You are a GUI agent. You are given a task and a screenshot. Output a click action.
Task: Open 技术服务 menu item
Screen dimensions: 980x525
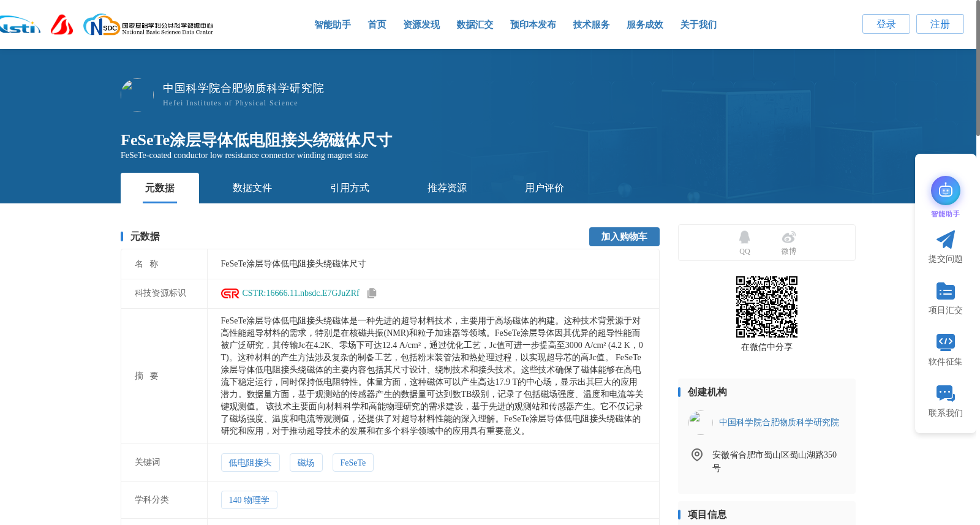click(591, 25)
